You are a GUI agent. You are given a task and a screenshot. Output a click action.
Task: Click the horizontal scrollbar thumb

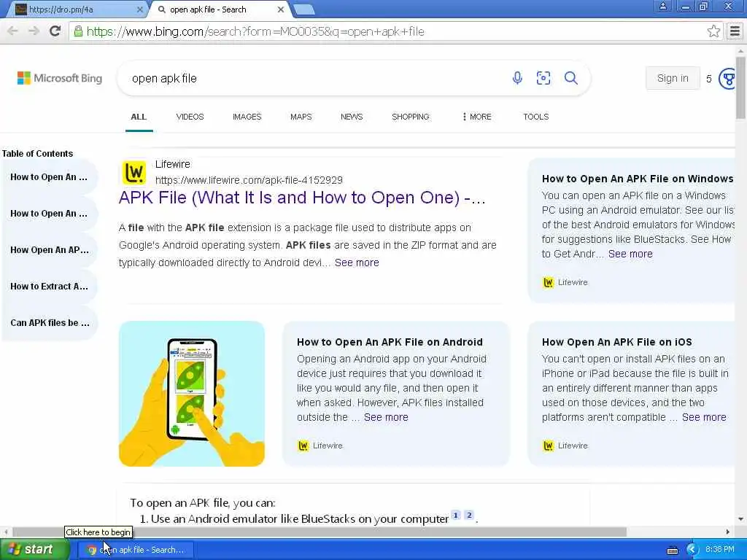pos(320,532)
